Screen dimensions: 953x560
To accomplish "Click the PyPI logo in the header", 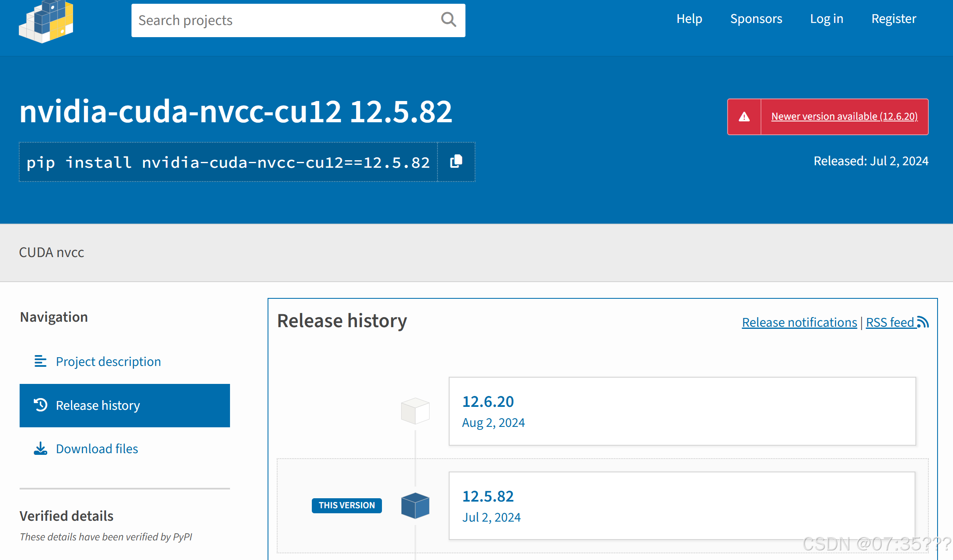I will tap(46, 21).
